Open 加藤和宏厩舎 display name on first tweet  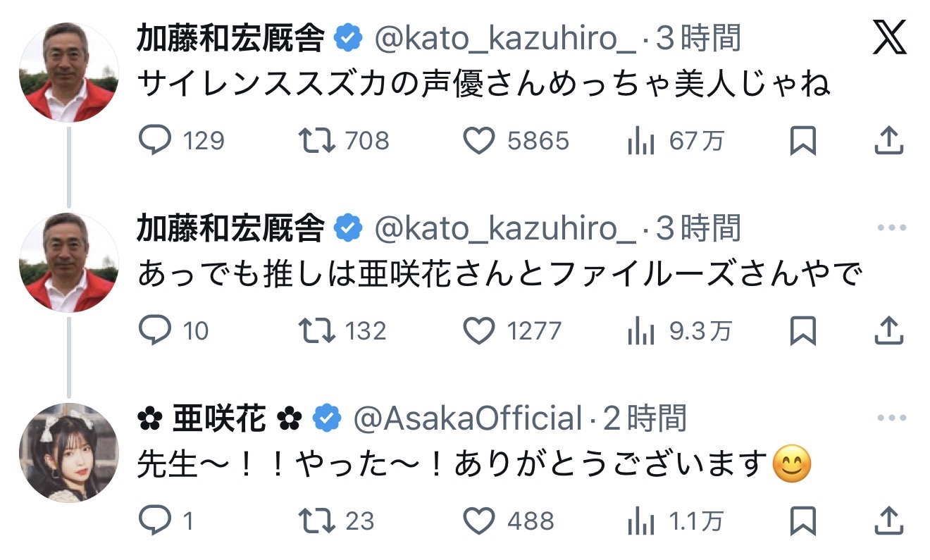(230, 38)
